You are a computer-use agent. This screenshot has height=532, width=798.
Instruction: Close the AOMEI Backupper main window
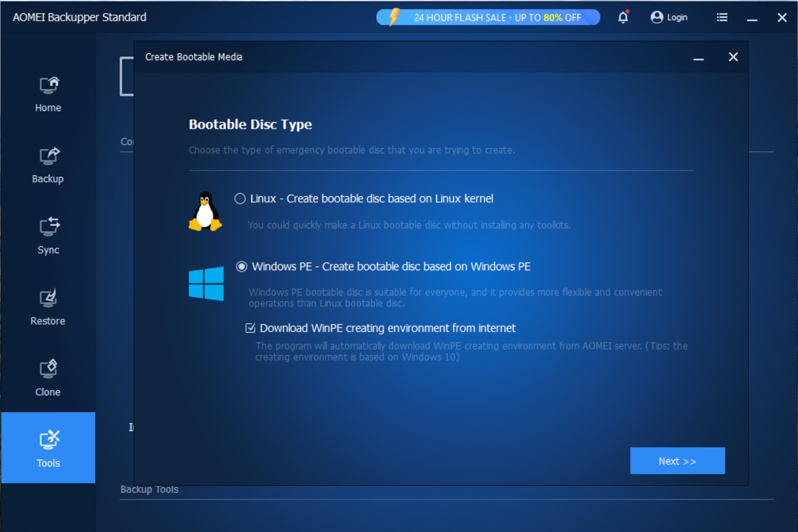782,17
